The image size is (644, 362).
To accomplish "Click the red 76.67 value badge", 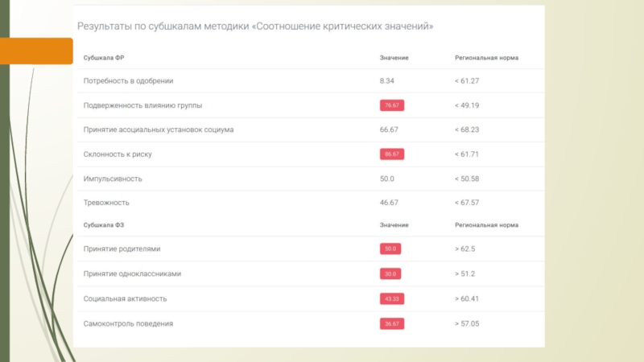I will coord(392,105).
